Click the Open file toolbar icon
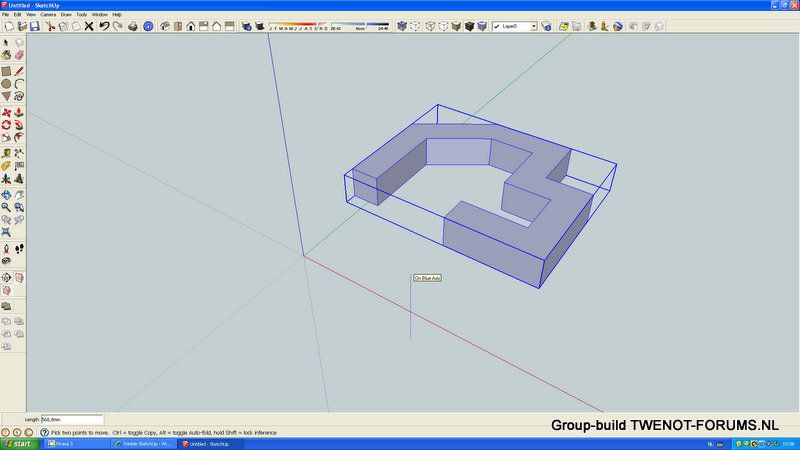800x450 pixels. pyautogui.click(x=22, y=26)
